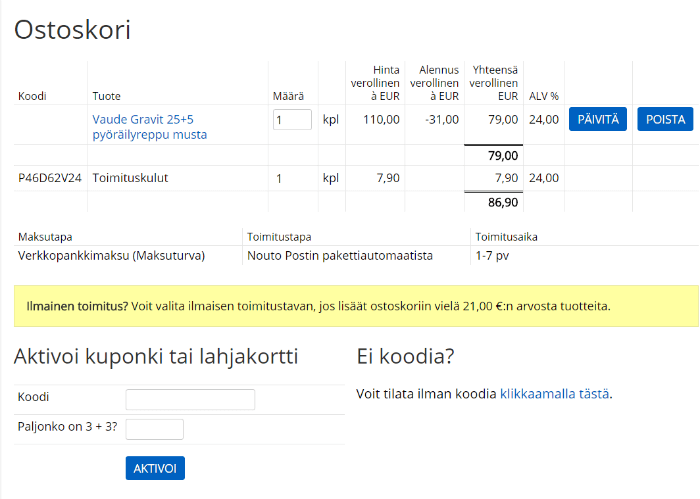This screenshot has height=499, width=700.
Task: Focus the Koodi coupon code field
Action: [190, 399]
